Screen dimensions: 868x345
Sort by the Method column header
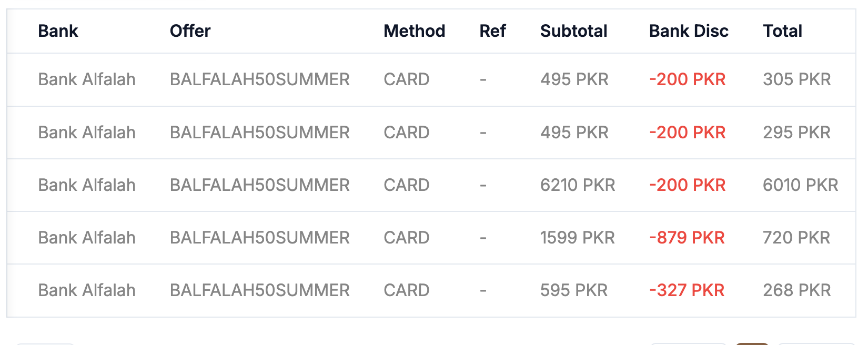[x=414, y=31]
